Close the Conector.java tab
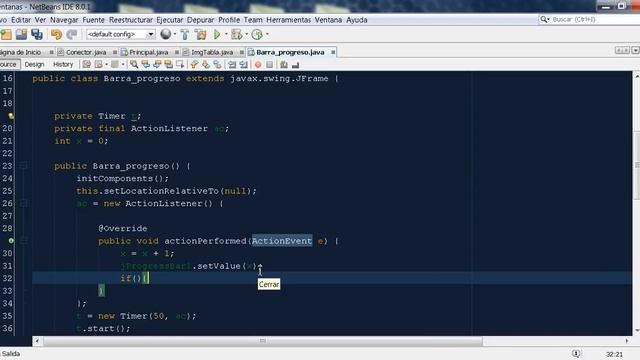Viewport: 640px width, 360px height. [115, 52]
